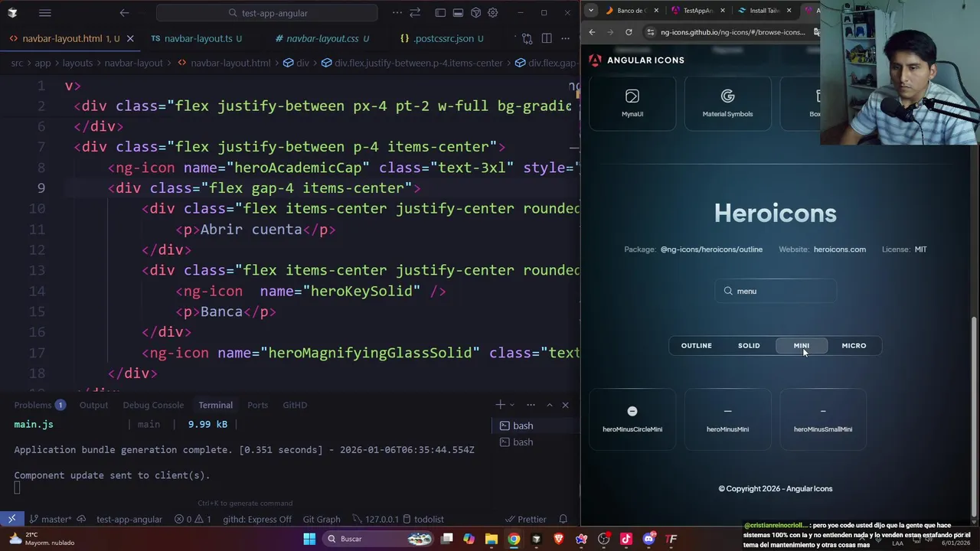Open Chrome tab search dropdown

click(x=591, y=10)
